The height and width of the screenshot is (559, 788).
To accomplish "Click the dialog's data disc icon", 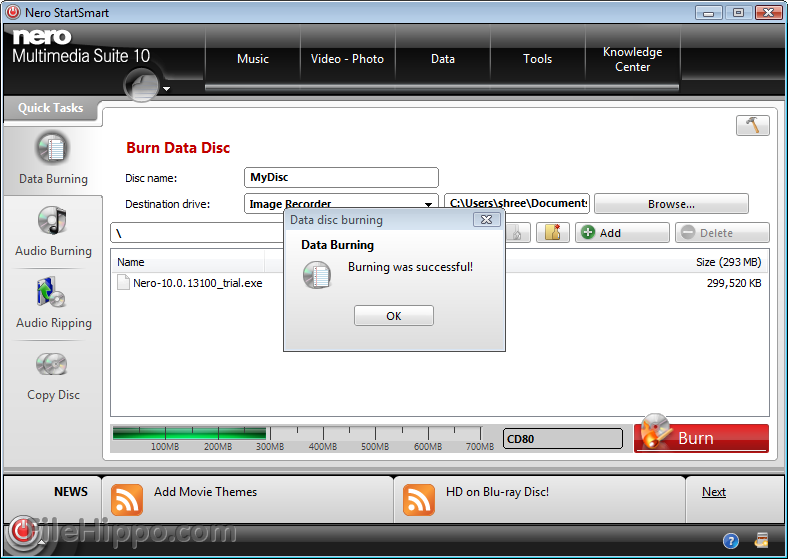I will 317,275.
